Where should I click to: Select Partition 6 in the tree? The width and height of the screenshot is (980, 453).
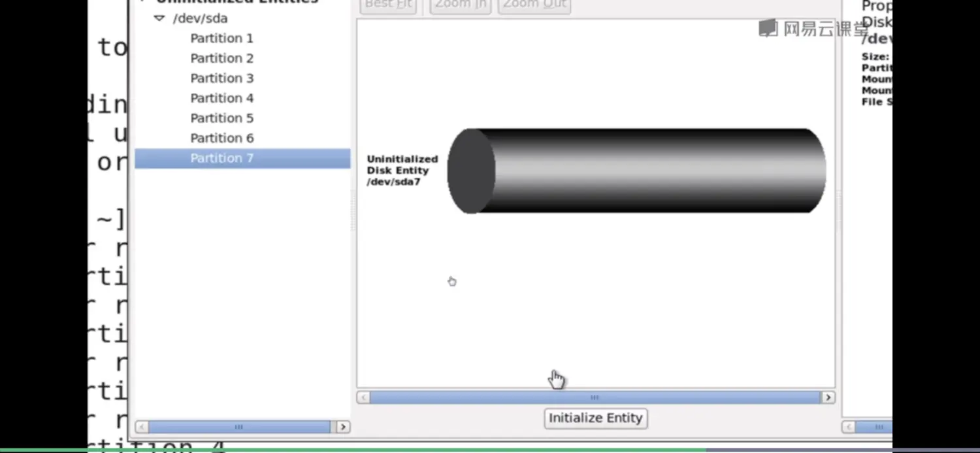(x=221, y=138)
